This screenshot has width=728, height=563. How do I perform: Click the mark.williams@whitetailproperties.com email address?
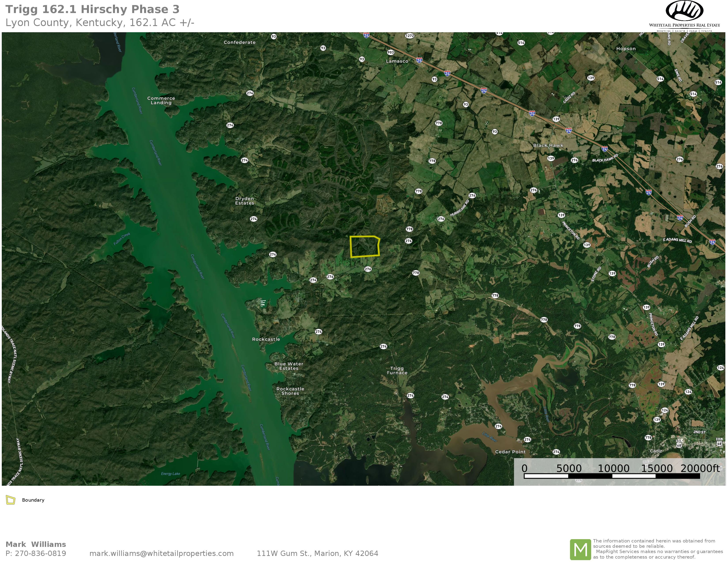161,553
